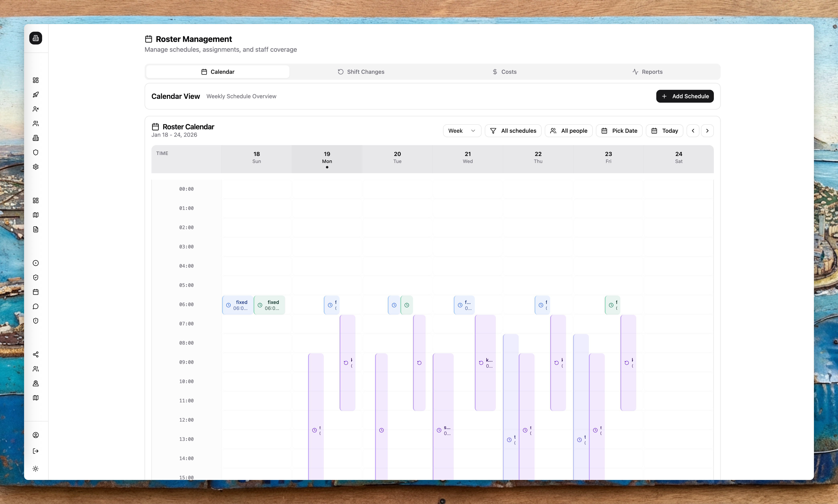Open the Pick Date picker

pos(619,131)
